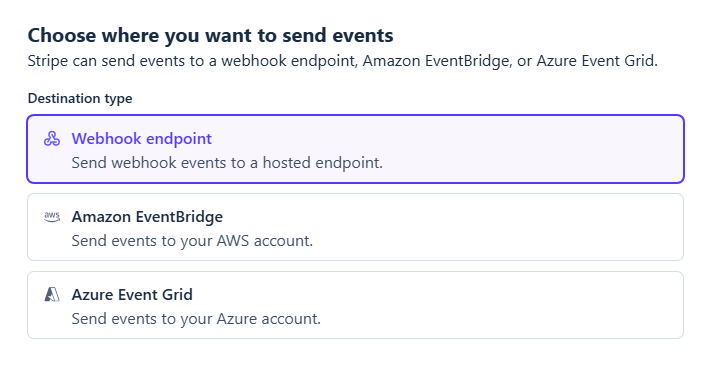Click empty right area of Webhook endpoint card
Screen dimensions: 715x368
click(x=547, y=149)
